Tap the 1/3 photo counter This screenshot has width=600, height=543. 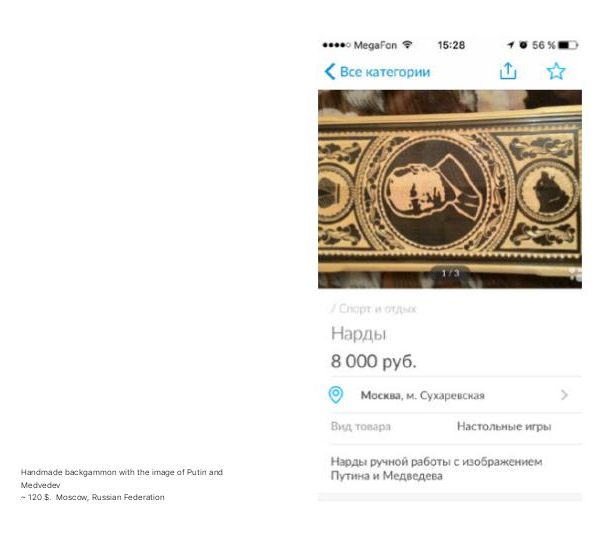pos(450,273)
